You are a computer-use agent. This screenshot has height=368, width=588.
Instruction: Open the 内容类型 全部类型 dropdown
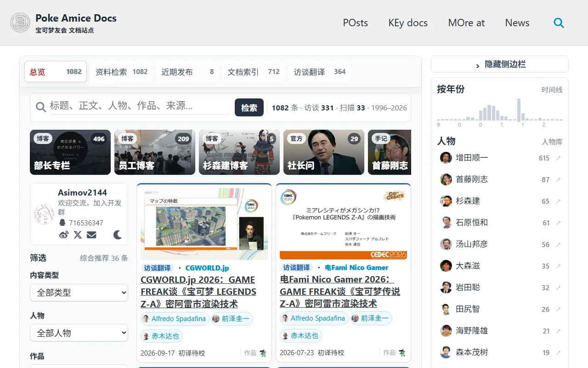79,293
